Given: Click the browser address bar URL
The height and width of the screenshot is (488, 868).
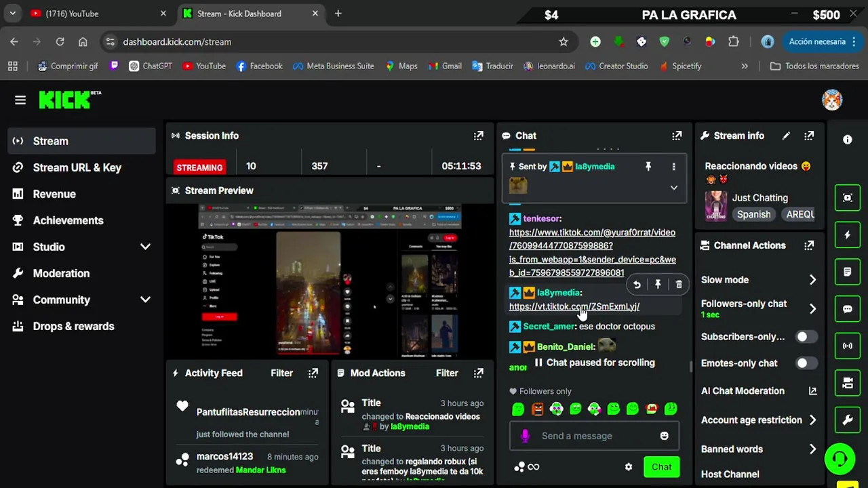Looking at the screenshot, I should [x=177, y=42].
